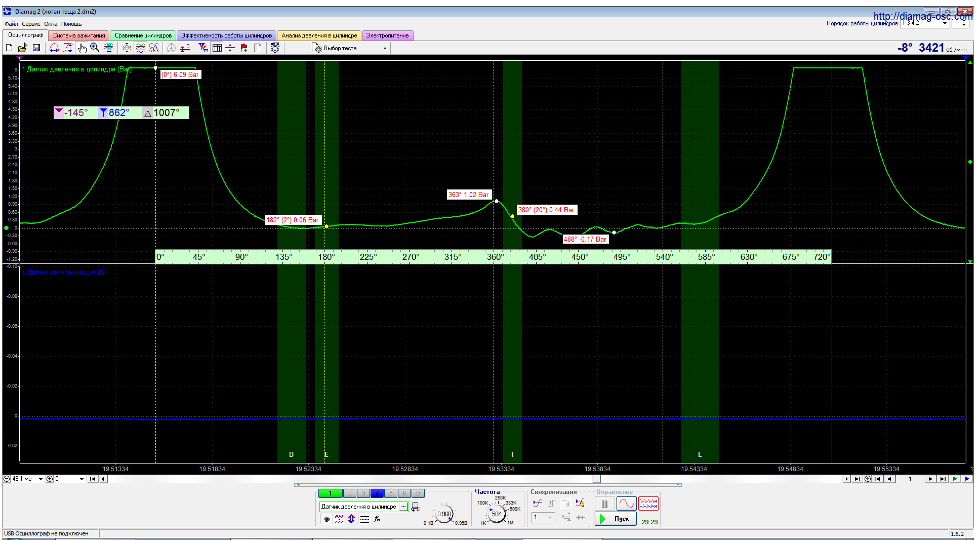Click the pause button in Управление
This screenshot has width=980, height=540.
point(604,504)
